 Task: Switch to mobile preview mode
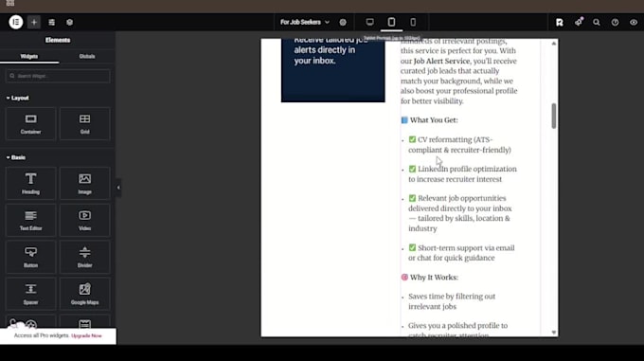pyautogui.click(x=413, y=22)
